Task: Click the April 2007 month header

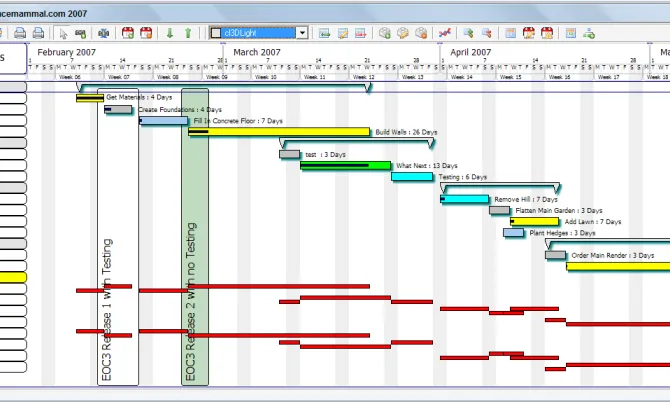Action: tap(470, 52)
